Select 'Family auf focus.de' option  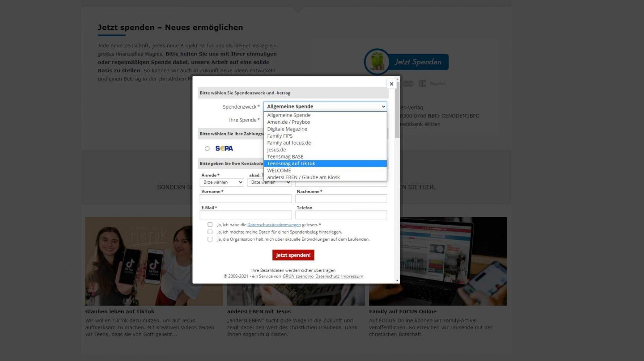[x=325, y=143]
